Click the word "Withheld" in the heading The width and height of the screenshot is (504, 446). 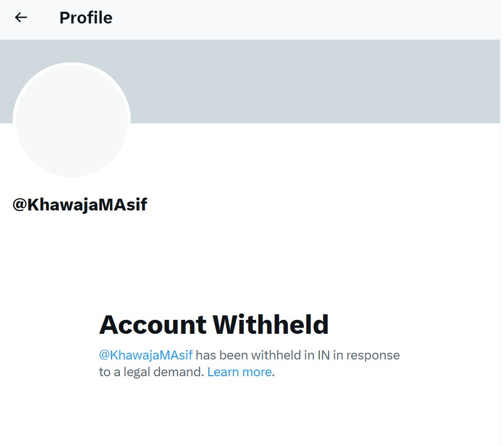(x=271, y=324)
